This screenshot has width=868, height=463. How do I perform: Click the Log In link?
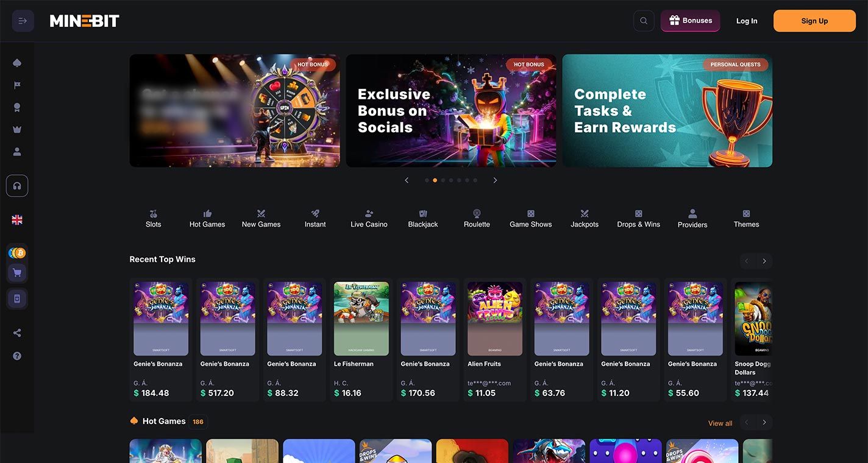[x=747, y=21]
